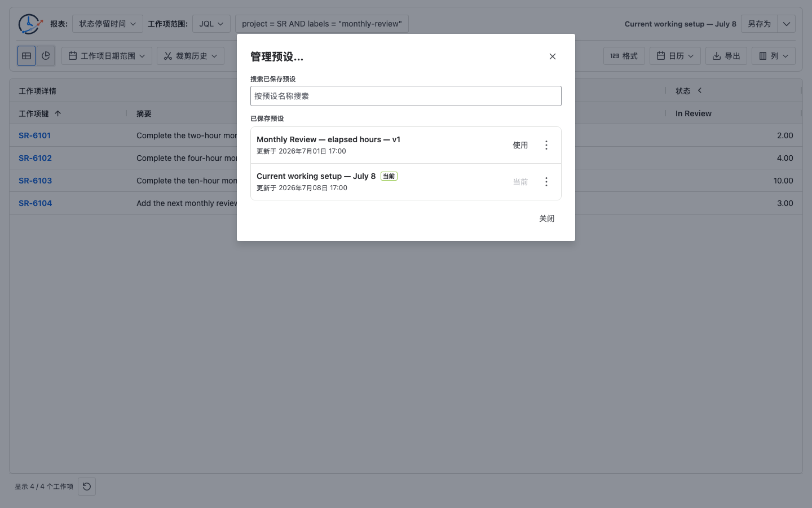The image size is (812, 508).
Task: Switch to table view icon
Action: pos(27,56)
